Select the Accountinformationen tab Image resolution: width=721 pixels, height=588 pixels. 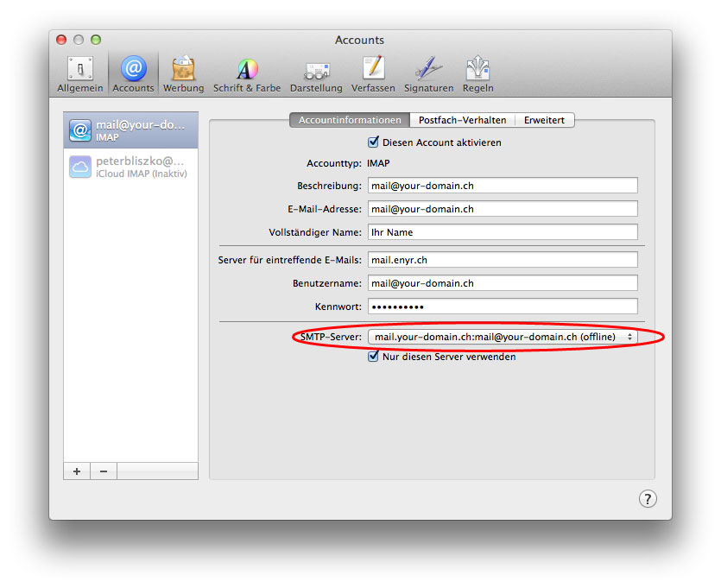click(350, 121)
